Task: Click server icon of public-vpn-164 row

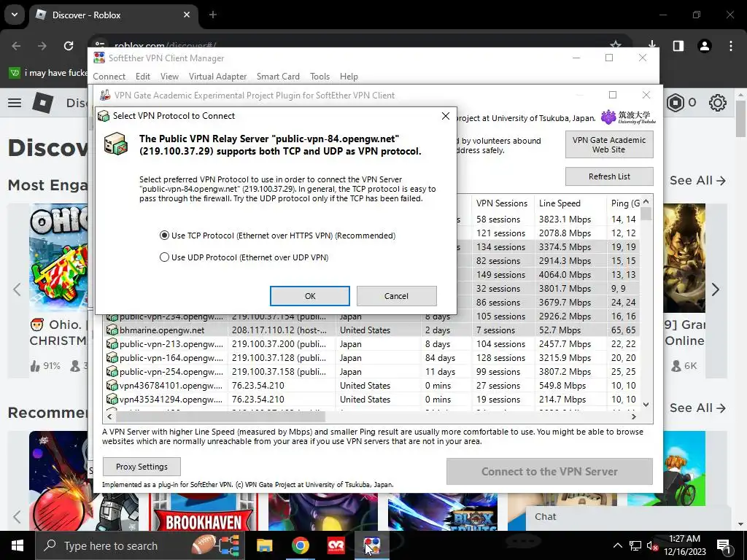Action: [112, 357]
